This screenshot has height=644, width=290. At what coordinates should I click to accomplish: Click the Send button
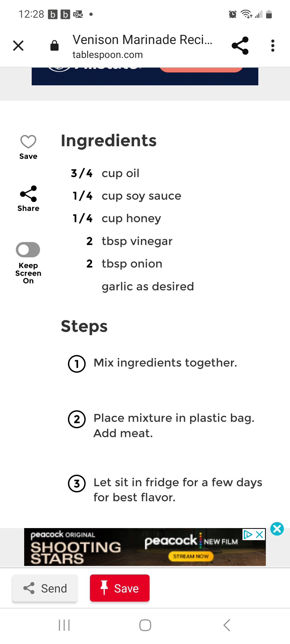coord(45,588)
